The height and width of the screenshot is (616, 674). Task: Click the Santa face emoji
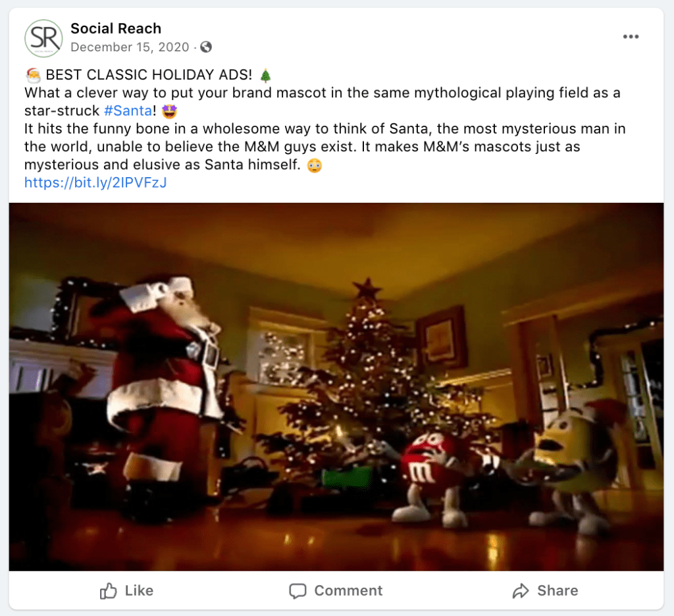pos(33,75)
